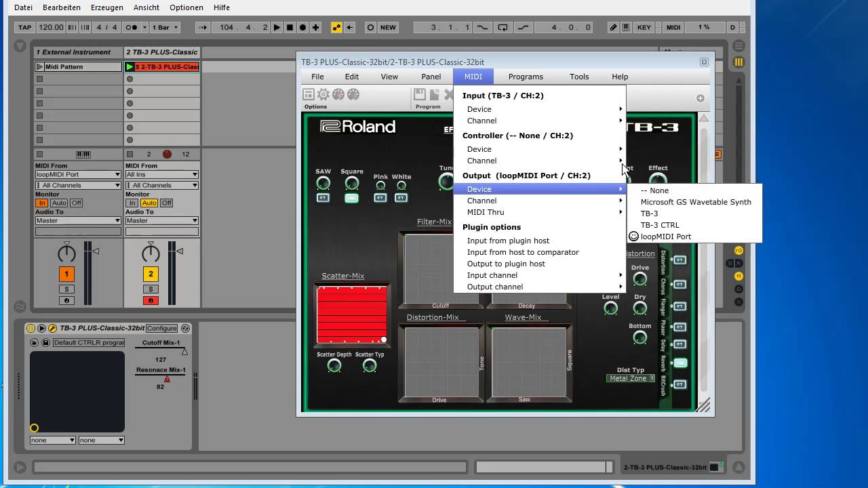Click track 2 volume fader handle

click(x=180, y=251)
